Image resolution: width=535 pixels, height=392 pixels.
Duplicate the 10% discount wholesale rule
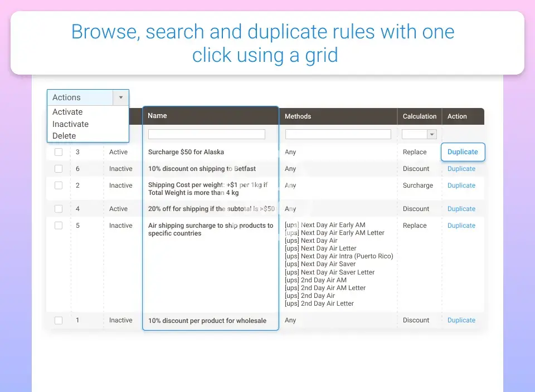click(461, 320)
